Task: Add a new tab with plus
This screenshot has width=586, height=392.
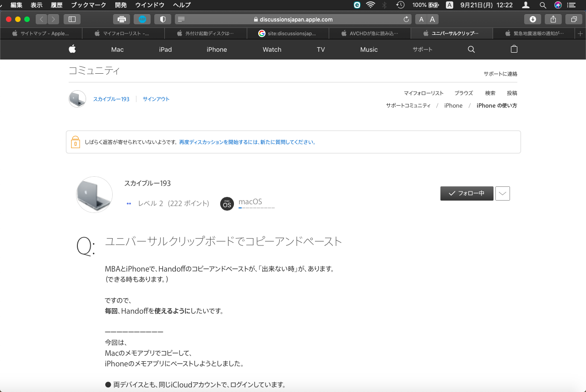Action: click(x=581, y=33)
